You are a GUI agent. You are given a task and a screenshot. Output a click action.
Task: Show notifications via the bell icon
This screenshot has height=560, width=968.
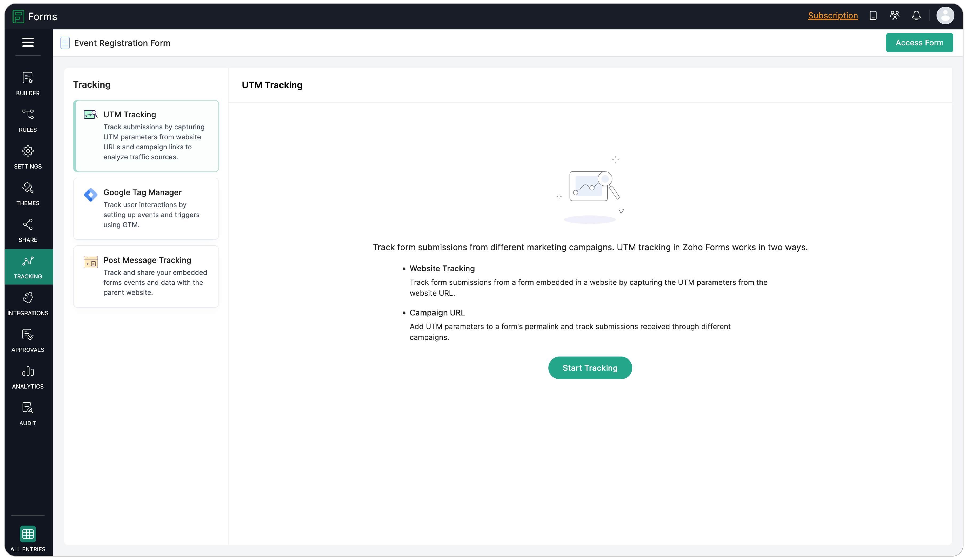(916, 16)
